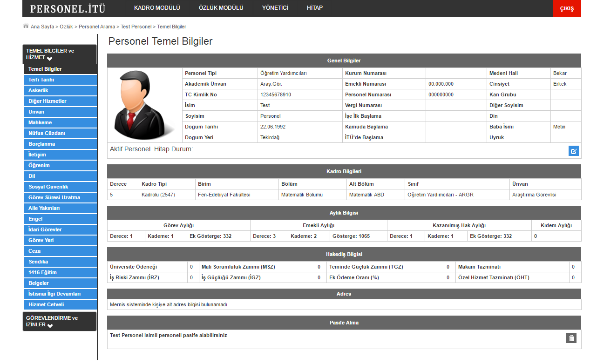Click the edit icon in Genel Bilgiler
The width and height of the screenshot is (597, 364).
(x=573, y=151)
